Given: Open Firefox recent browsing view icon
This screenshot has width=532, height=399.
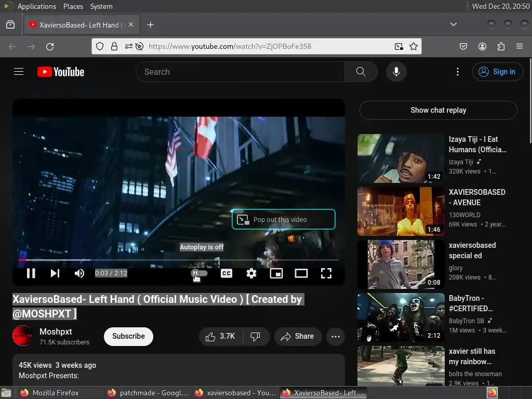Looking at the screenshot, I should 10,25.
